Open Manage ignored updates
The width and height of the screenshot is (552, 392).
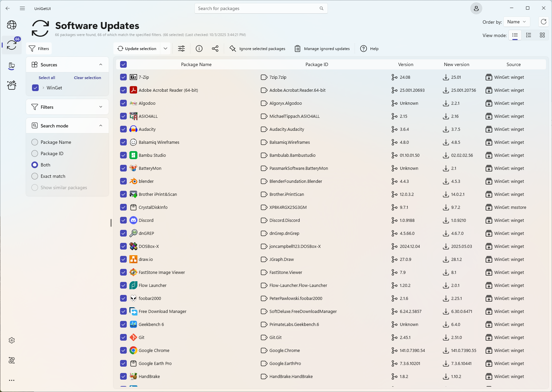coord(322,49)
